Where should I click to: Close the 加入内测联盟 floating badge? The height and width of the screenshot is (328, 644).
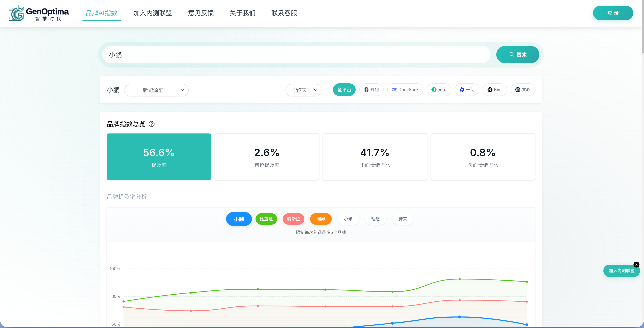636,264
